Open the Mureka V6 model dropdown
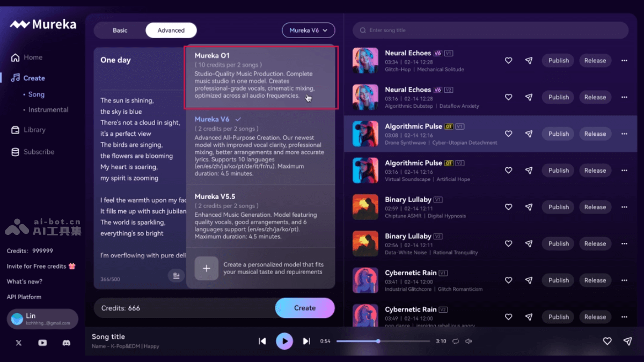This screenshot has width=644, height=362. pyautogui.click(x=308, y=30)
